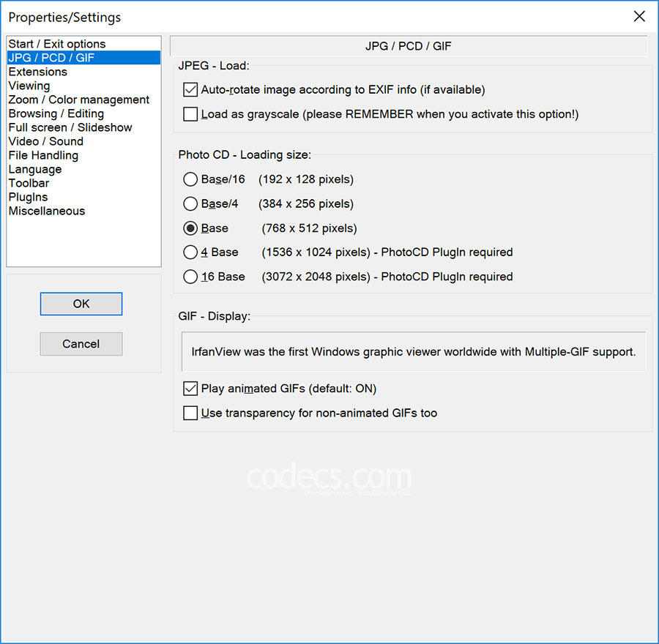Click the OK button
The height and width of the screenshot is (644, 659).
[x=81, y=304]
